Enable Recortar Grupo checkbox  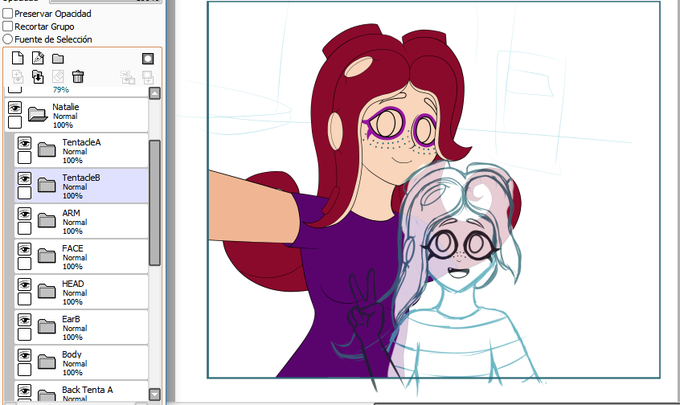pos(8,26)
